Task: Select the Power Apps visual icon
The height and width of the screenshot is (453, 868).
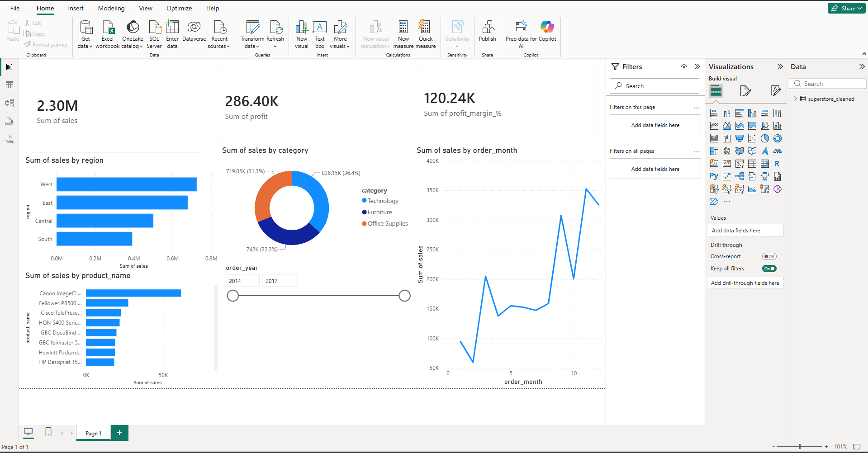Action: click(x=778, y=189)
